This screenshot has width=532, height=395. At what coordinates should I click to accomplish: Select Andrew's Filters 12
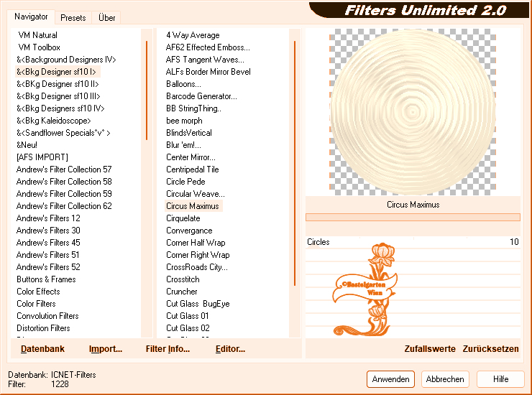coord(48,218)
